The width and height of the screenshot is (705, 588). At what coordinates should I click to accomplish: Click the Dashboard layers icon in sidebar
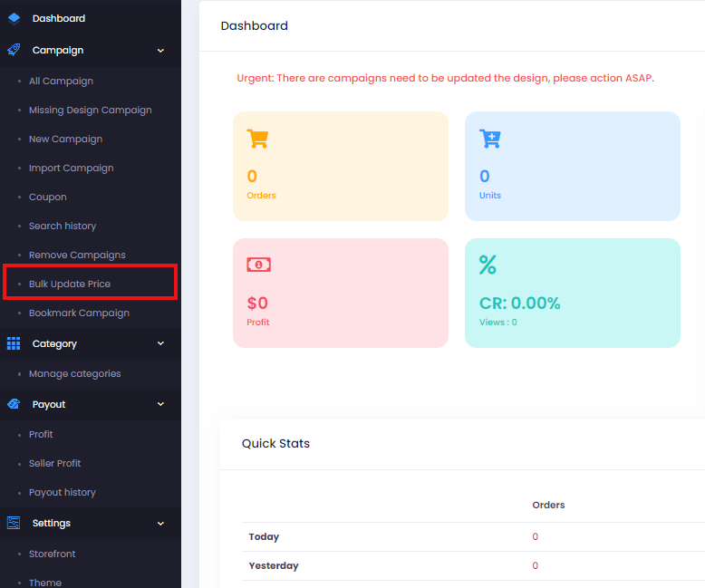14,18
